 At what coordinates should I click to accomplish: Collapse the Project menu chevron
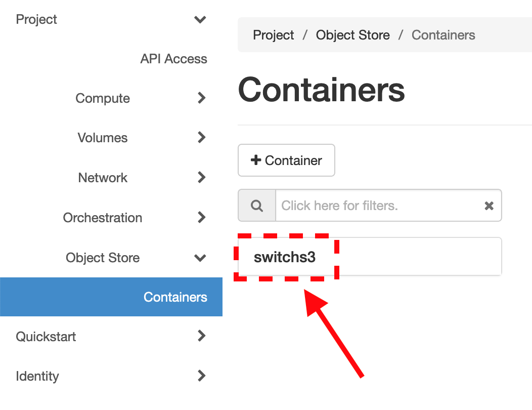point(200,19)
